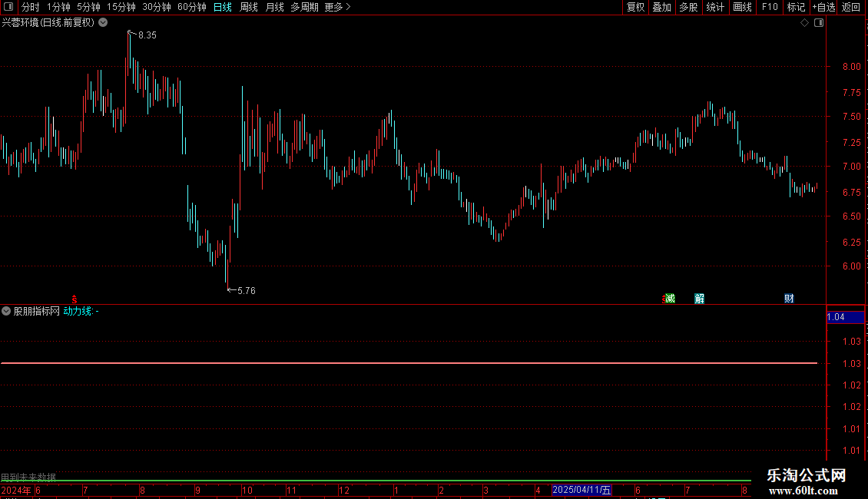
Task: Click the diamond icon on the main chart
Action: pos(805,23)
